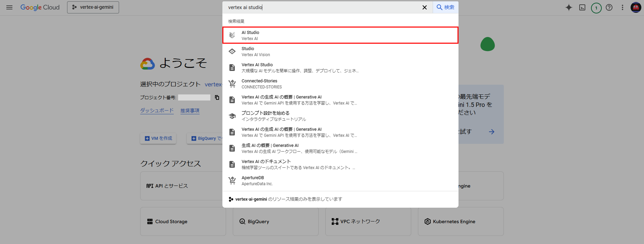The height and width of the screenshot is (244, 644).
Task: Open プロンプト設計を始める tutorial result
Action: pos(340,116)
